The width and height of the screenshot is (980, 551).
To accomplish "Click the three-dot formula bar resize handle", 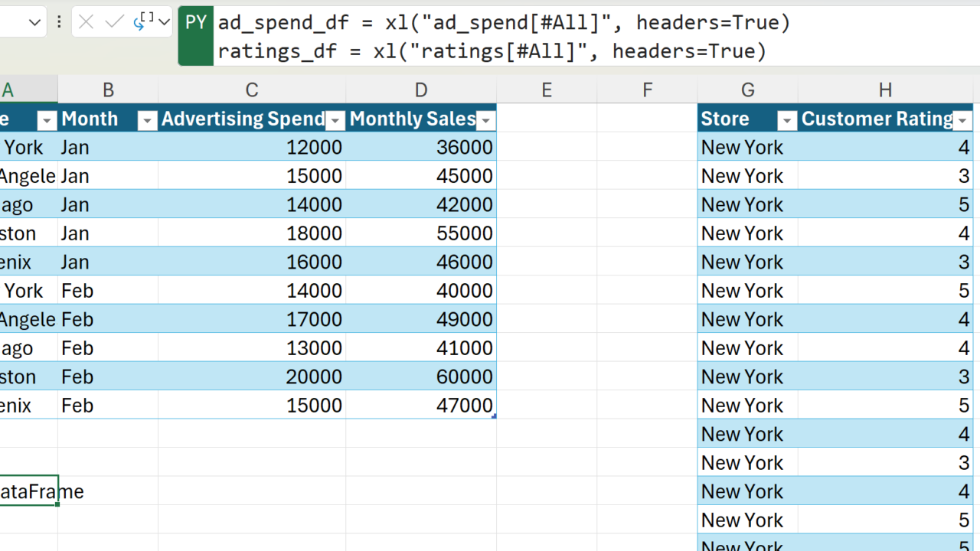I will point(59,23).
